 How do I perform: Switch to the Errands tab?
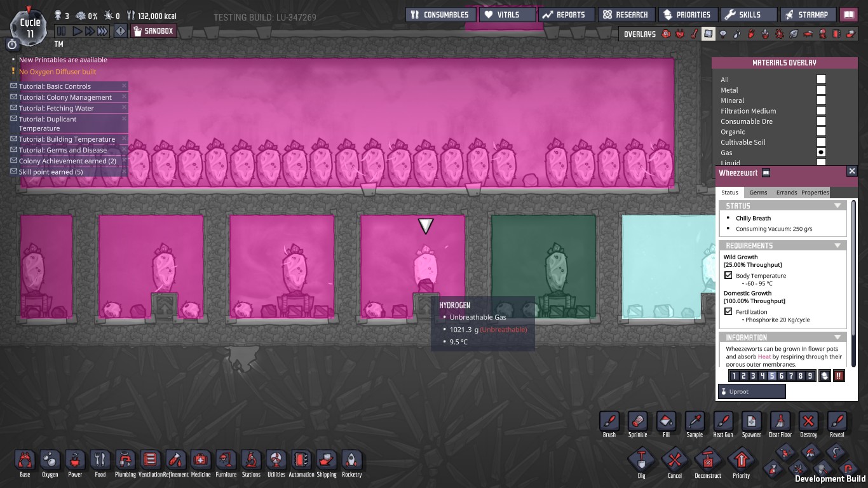point(786,193)
